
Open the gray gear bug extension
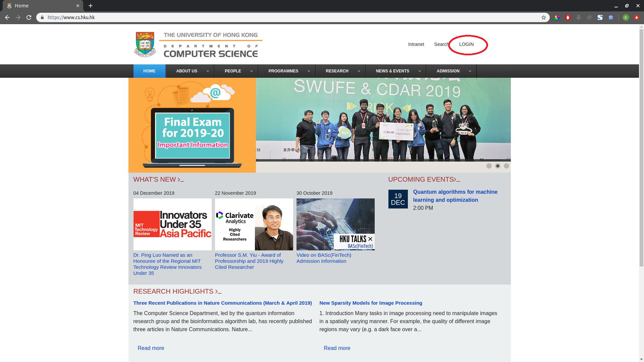[589, 17]
